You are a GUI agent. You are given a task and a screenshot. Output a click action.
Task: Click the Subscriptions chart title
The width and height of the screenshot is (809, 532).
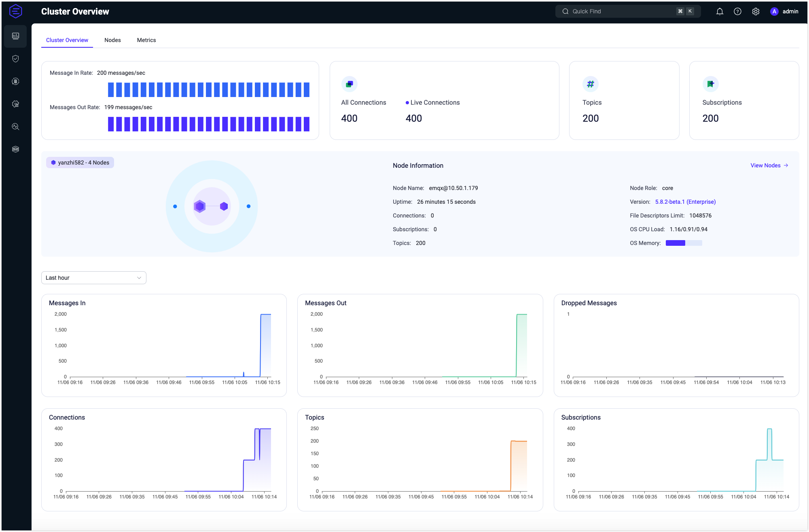tap(581, 417)
